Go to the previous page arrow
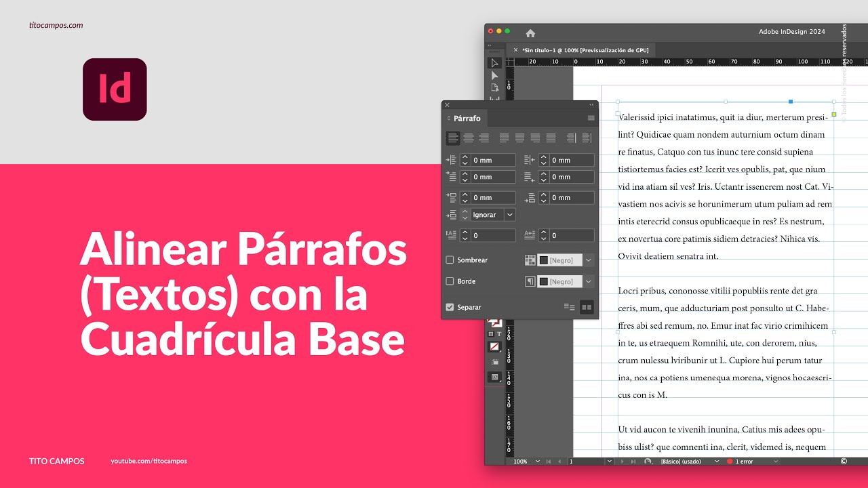The width and height of the screenshot is (868, 488). 559,462
